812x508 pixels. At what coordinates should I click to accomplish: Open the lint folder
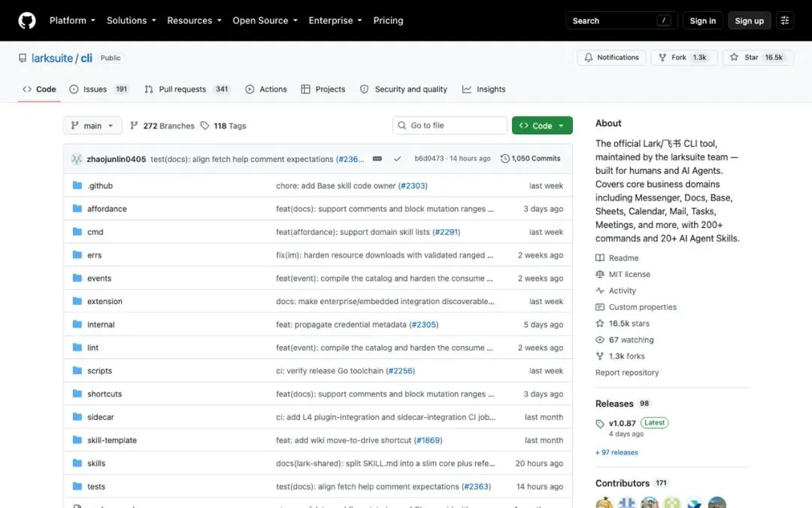(92, 348)
